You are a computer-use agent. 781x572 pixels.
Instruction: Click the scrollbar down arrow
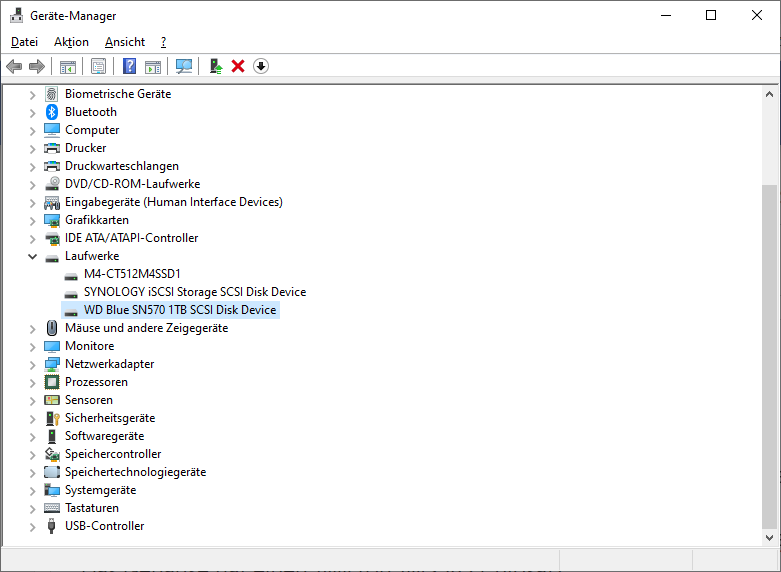pyautogui.click(x=770, y=538)
